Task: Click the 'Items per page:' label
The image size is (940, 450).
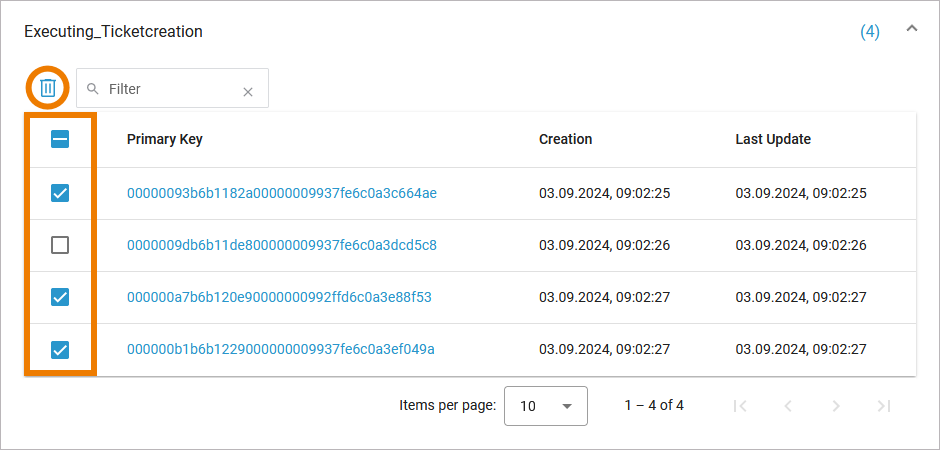Action: tap(448, 406)
